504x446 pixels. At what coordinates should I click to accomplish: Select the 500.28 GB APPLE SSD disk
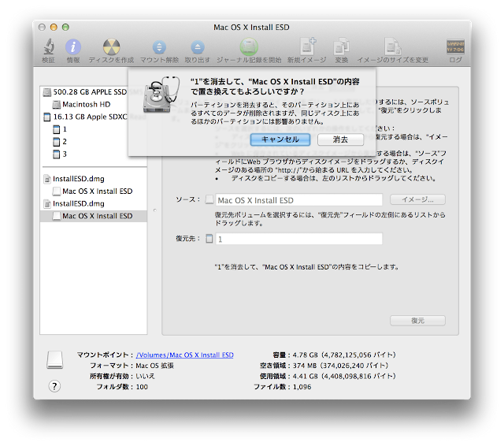(x=85, y=92)
